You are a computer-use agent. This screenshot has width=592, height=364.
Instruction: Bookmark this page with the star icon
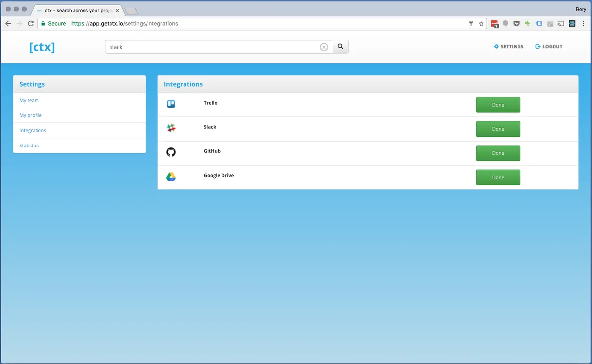pos(481,23)
